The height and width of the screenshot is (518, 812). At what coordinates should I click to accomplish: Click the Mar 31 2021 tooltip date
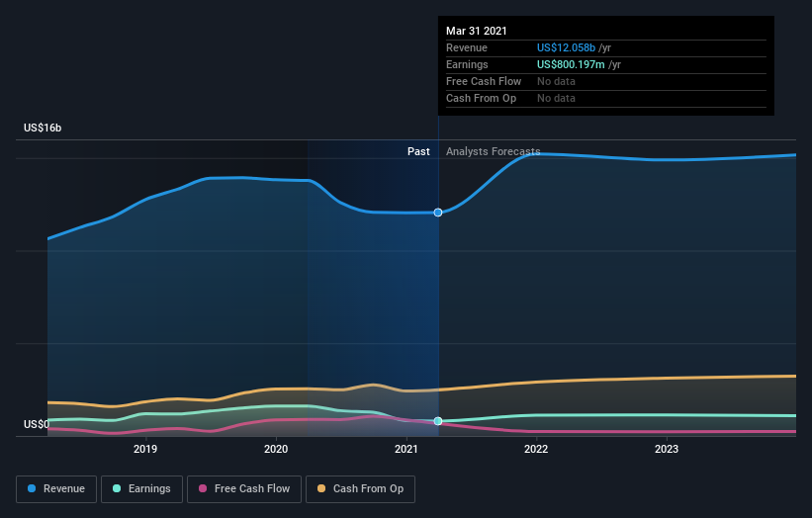[477, 31]
